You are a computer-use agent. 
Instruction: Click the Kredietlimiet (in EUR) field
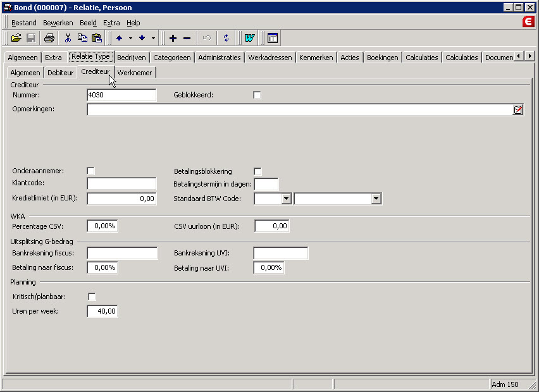121,199
